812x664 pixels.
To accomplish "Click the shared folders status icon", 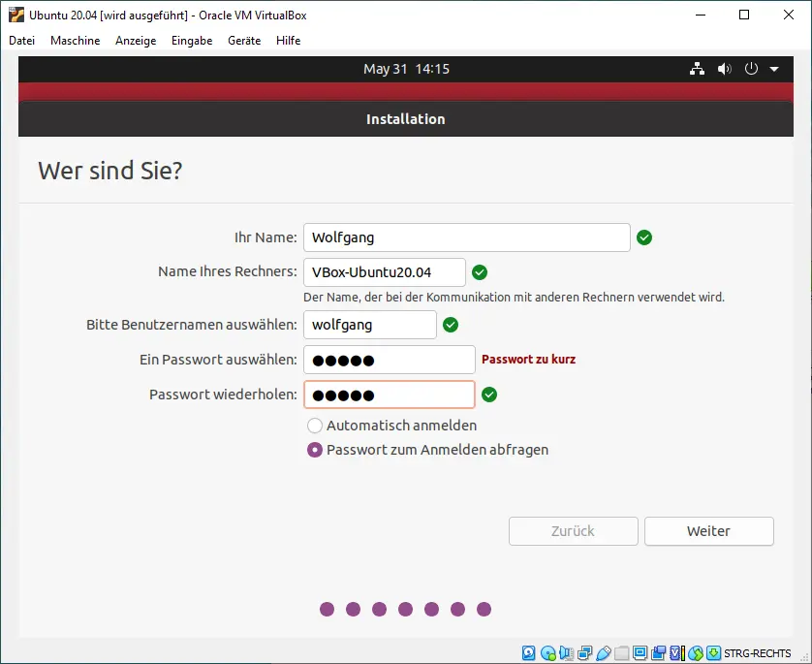I will click(621, 653).
